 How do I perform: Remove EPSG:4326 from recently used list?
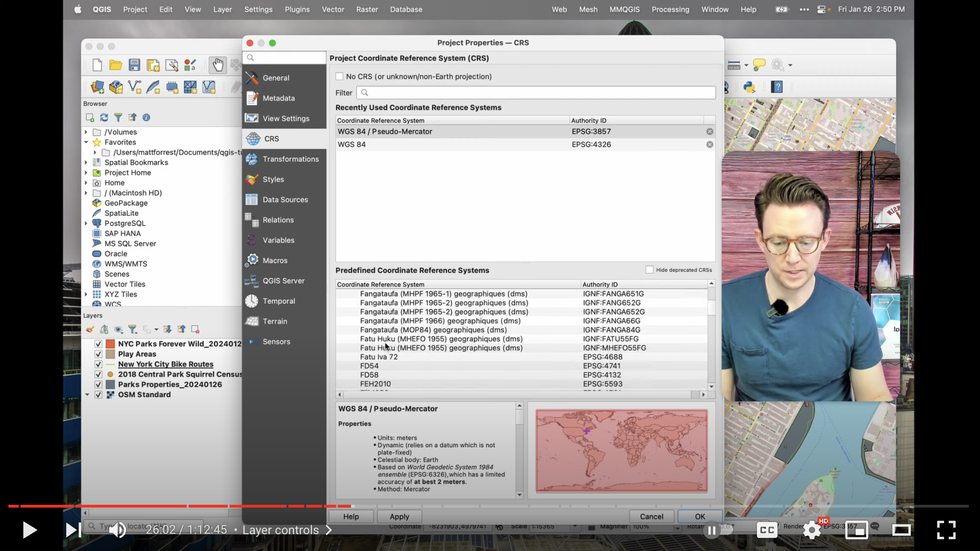tap(709, 145)
